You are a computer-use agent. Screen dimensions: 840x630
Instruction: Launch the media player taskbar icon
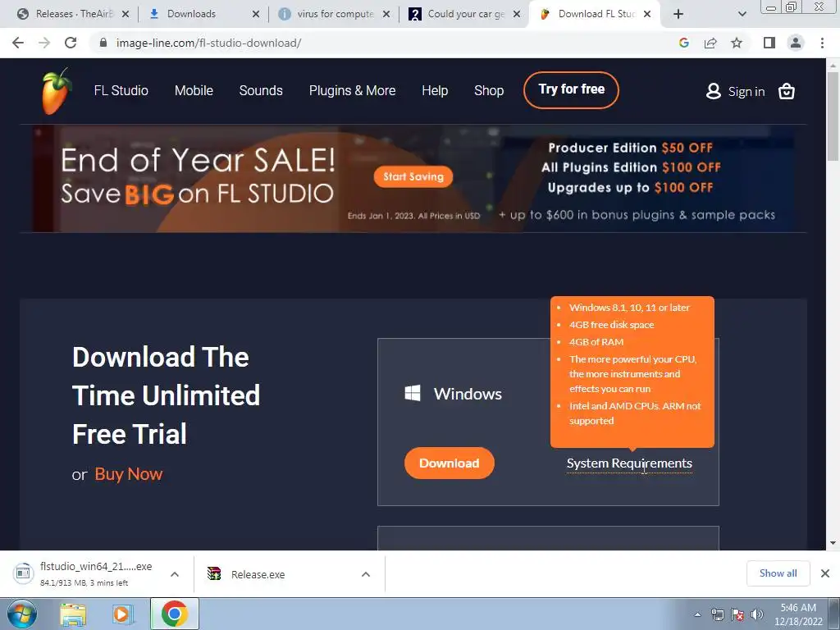point(122,614)
